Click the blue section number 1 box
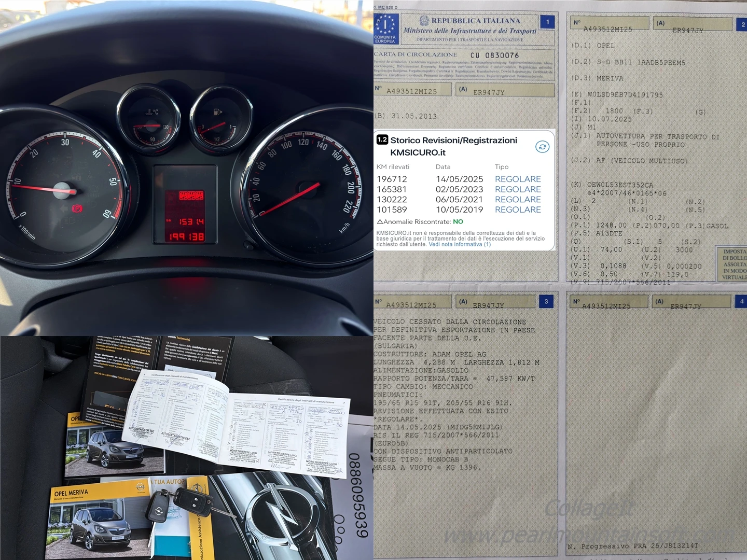This screenshot has height=560, width=747. (x=547, y=22)
